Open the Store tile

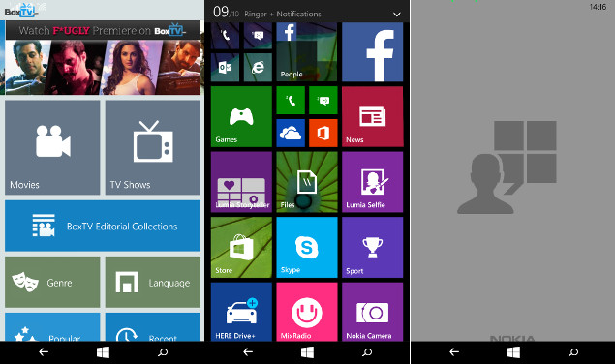(241, 247)
